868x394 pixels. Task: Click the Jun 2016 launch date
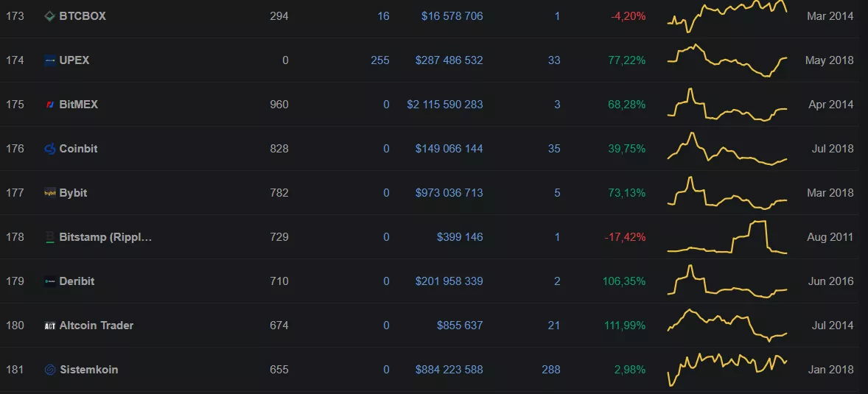[831, 281]
